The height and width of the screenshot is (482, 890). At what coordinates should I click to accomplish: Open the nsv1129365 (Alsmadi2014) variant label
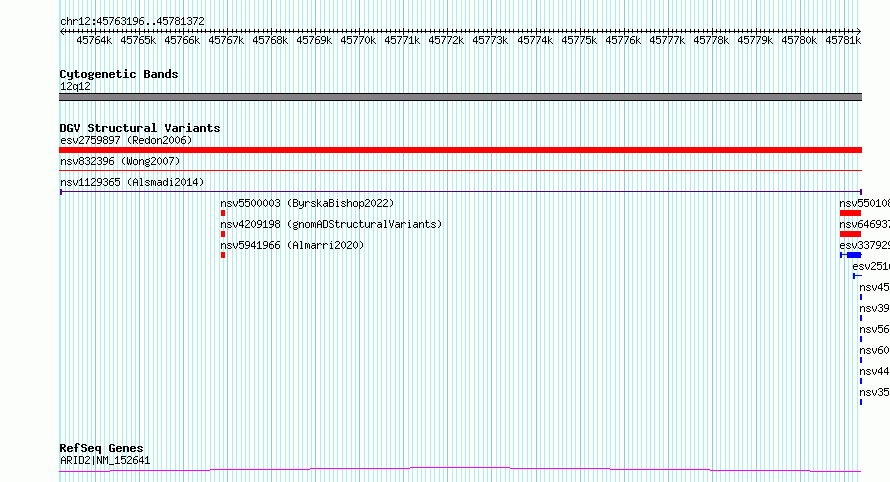[132, 182]
